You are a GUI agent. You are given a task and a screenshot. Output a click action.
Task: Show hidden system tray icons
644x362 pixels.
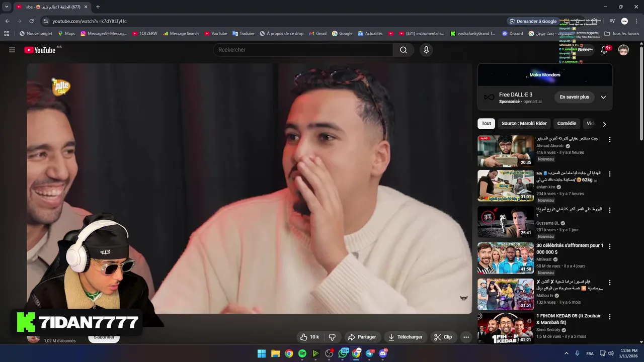(x=566, y=353)
